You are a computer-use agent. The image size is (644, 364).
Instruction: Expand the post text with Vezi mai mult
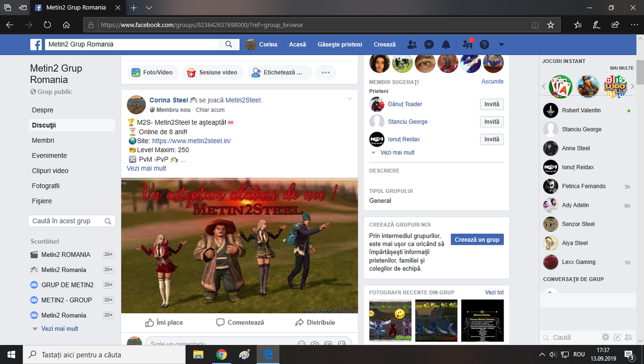point(146,168)
